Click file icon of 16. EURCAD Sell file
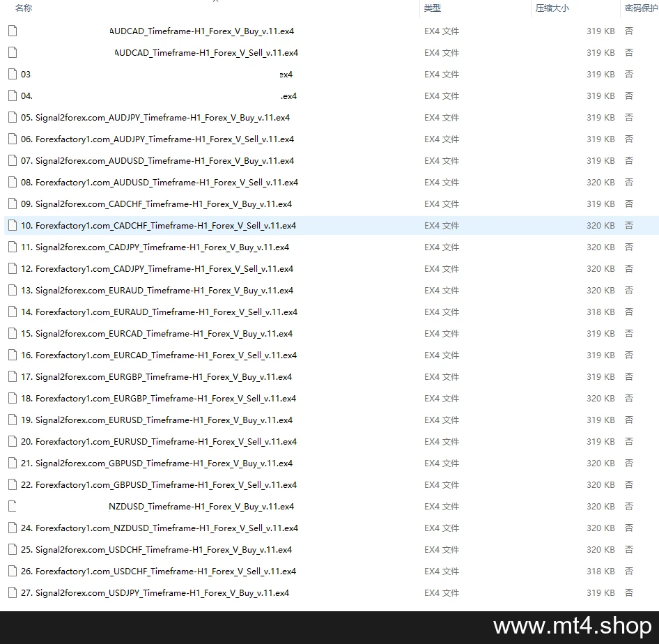 (13, 355)
